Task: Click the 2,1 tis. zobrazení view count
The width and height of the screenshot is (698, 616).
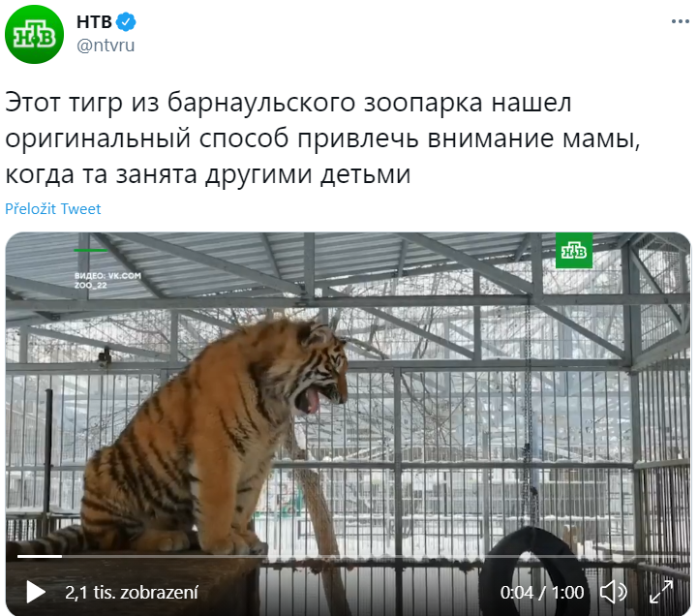Action: [x=132, y=593]
